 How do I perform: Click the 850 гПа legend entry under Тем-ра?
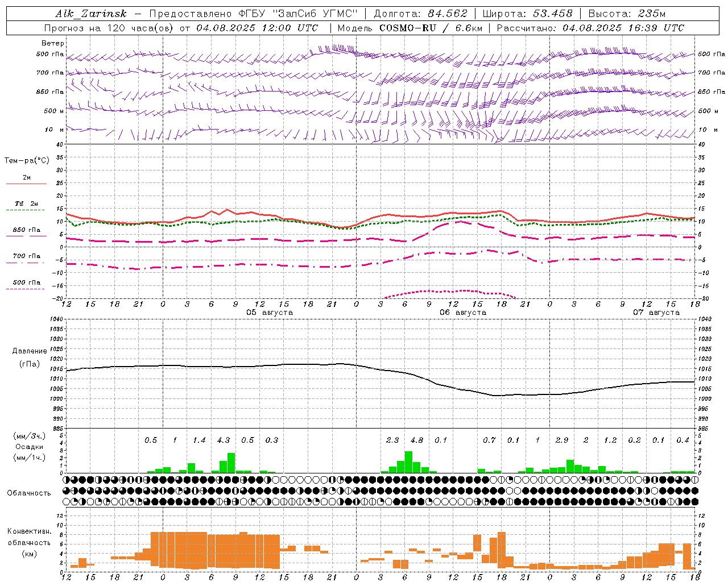tap(27, 230)
